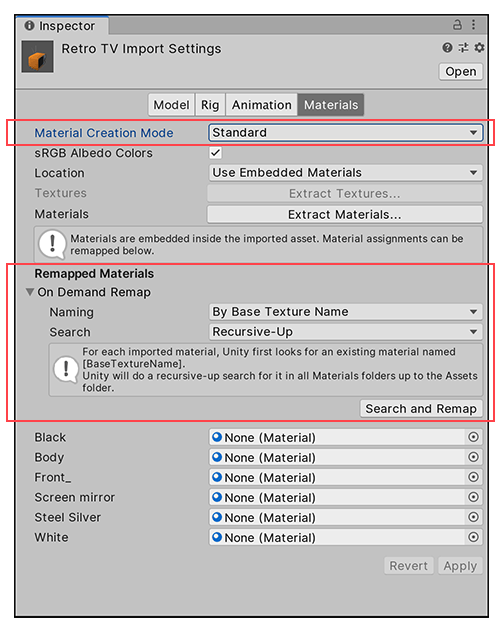Select the Inspector panel tab

[60, 26]
